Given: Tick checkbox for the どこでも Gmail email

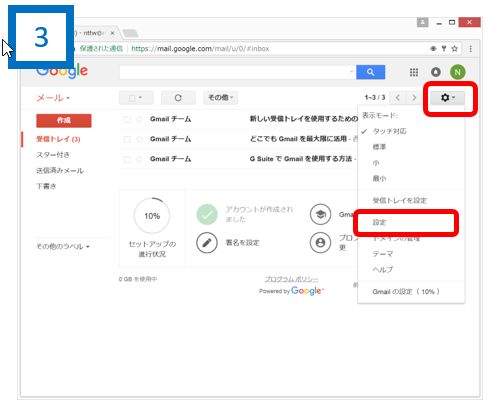Looking at the screenshot, I should coord(127,139).
